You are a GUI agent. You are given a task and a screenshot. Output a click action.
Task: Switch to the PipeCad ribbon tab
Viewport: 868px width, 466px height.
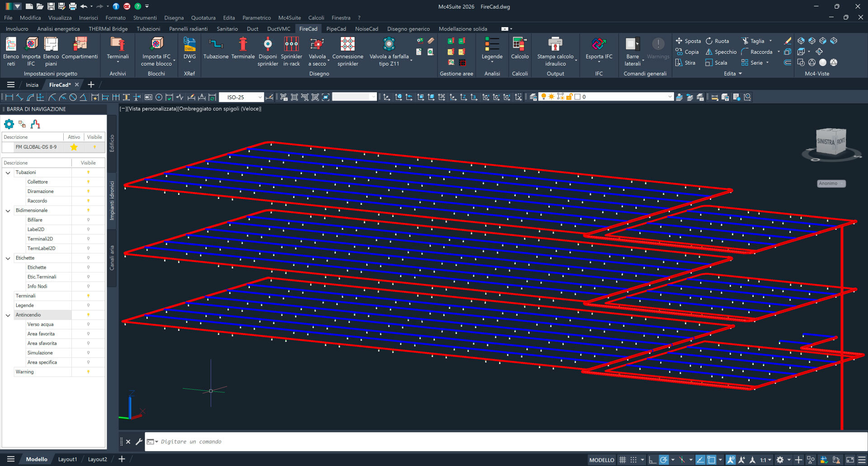coord(336,28)
